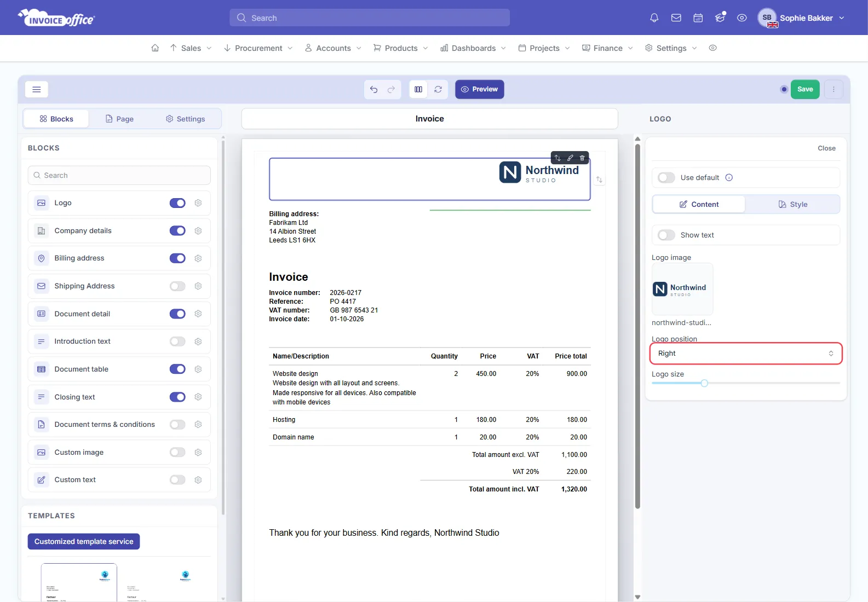The image size is (868, 602).
Task: Switch to the Page tab
Action: pyautogui.click(x=119, y=119)
